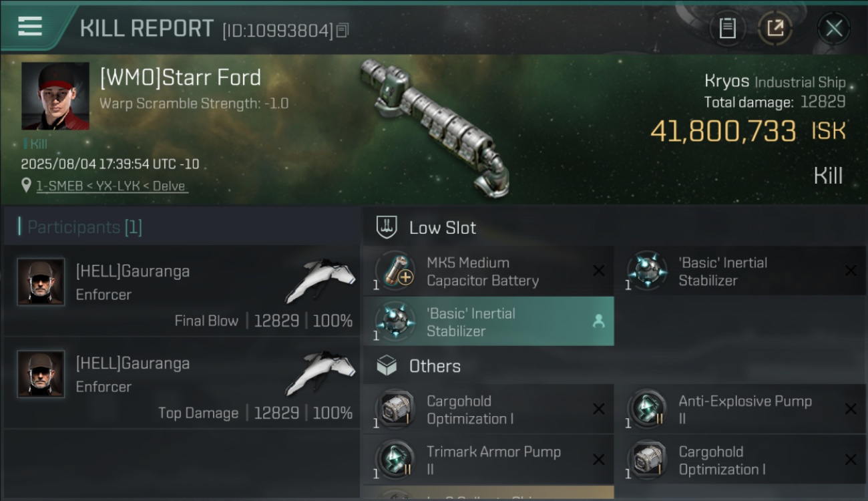Click the person icon on highlighted stabilizer
The image size is (868, 501).
[x=598, y=322]
